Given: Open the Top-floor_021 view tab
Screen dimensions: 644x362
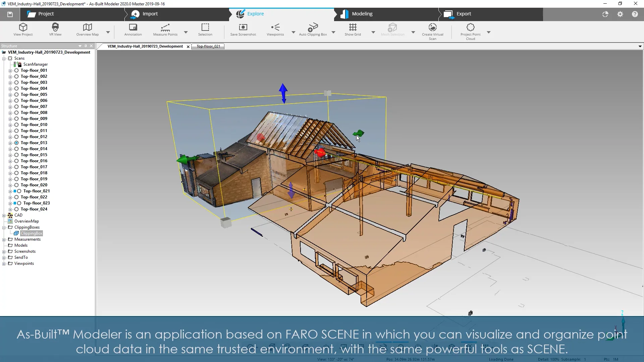Looking at the screenshot, I should coord(208,46).
